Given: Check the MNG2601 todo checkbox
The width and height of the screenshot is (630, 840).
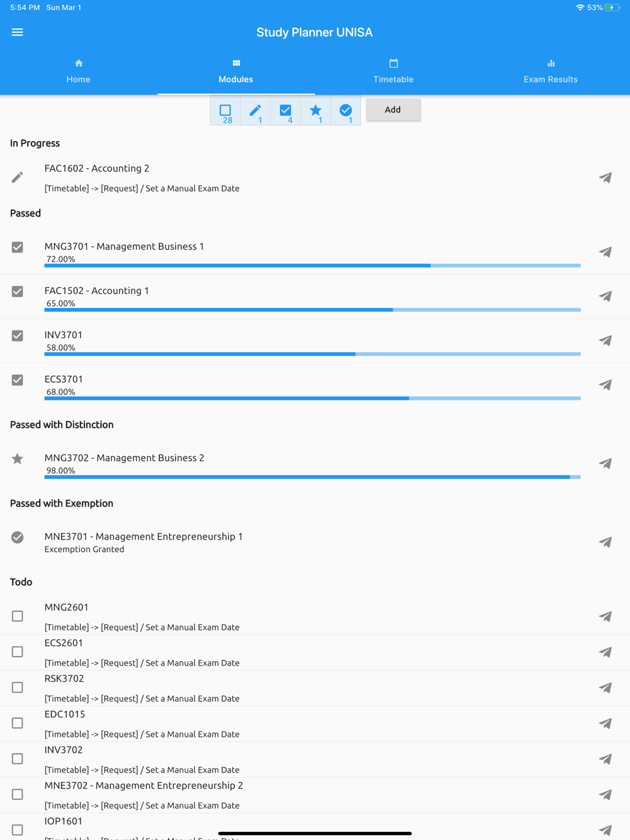Looking at the screenshot, I should tap(18, 616).
